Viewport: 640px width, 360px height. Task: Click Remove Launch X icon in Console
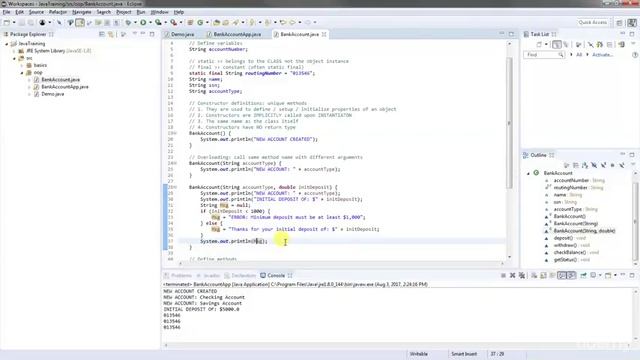[513, 276]
